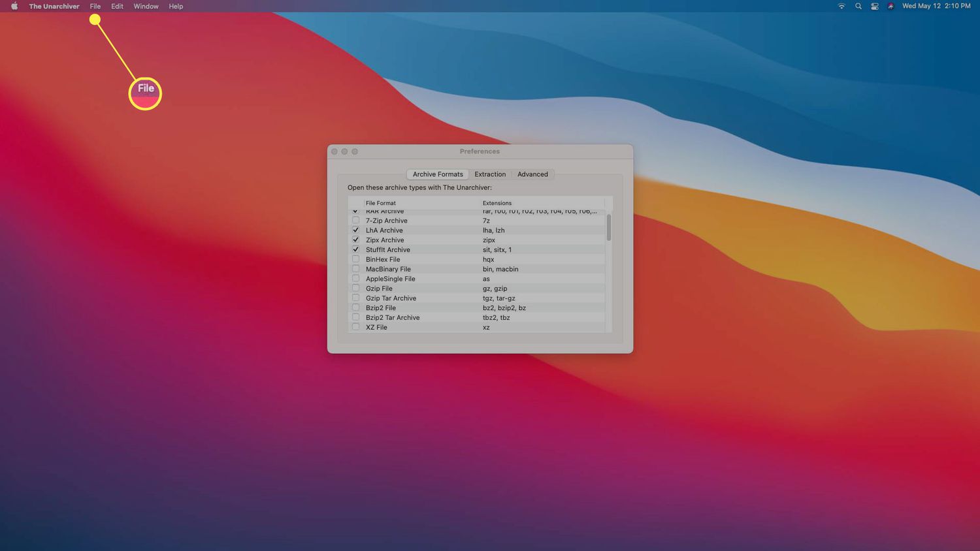The height and width of the screenshot is (551, 980).
Task: Open the Window menu
Action: pos(146,7)
